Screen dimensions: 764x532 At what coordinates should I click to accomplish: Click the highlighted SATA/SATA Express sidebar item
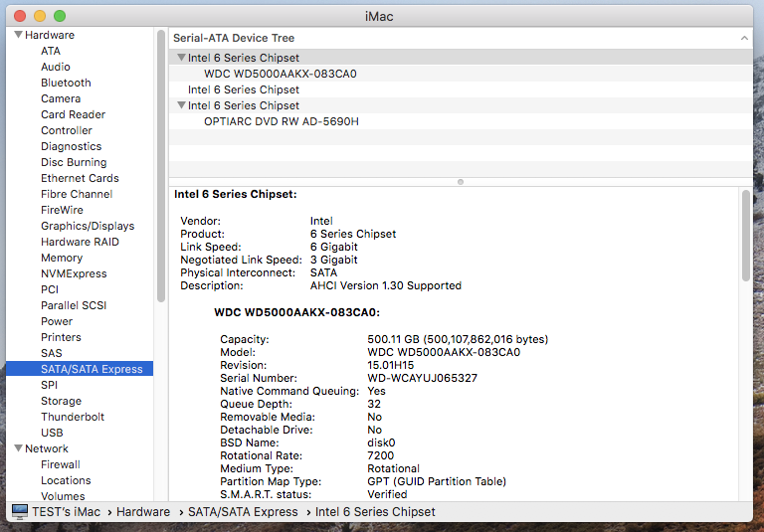click(80, 369)
